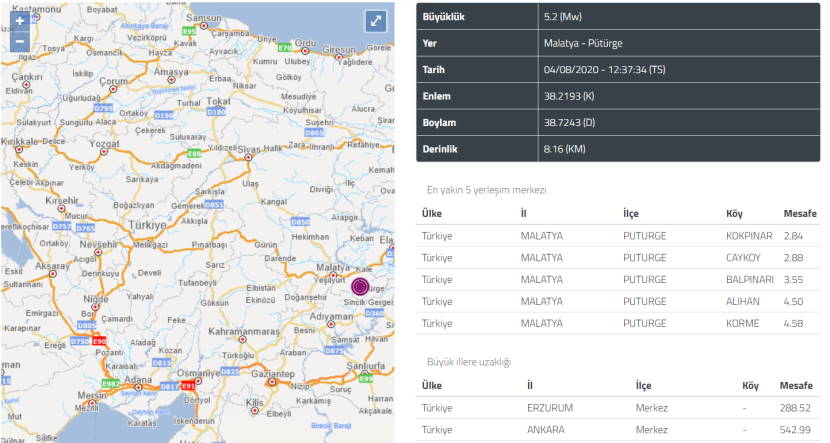Zoom out of the earthquake map
Screen dimensions: 830x443
tap(20, 42)
